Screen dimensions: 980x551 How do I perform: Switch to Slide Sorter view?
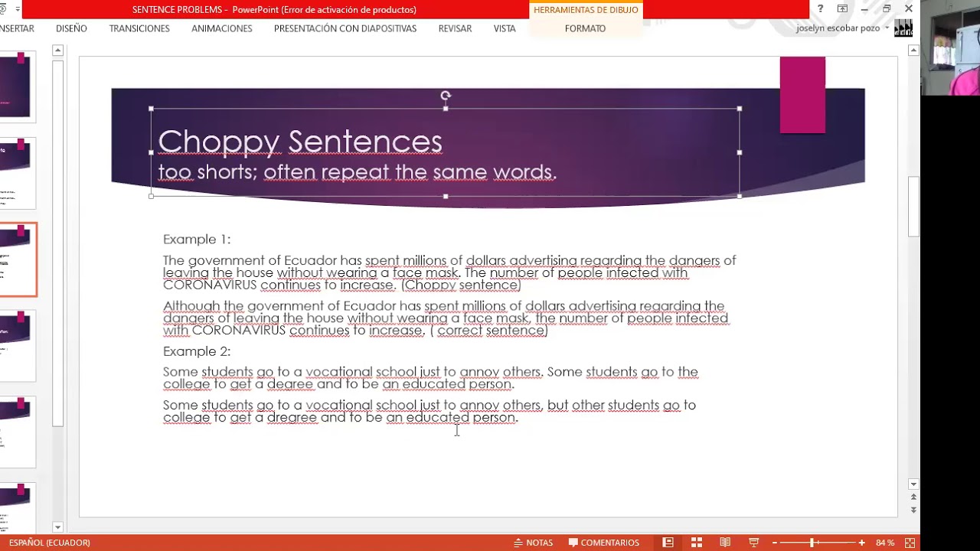coord(697,543)
